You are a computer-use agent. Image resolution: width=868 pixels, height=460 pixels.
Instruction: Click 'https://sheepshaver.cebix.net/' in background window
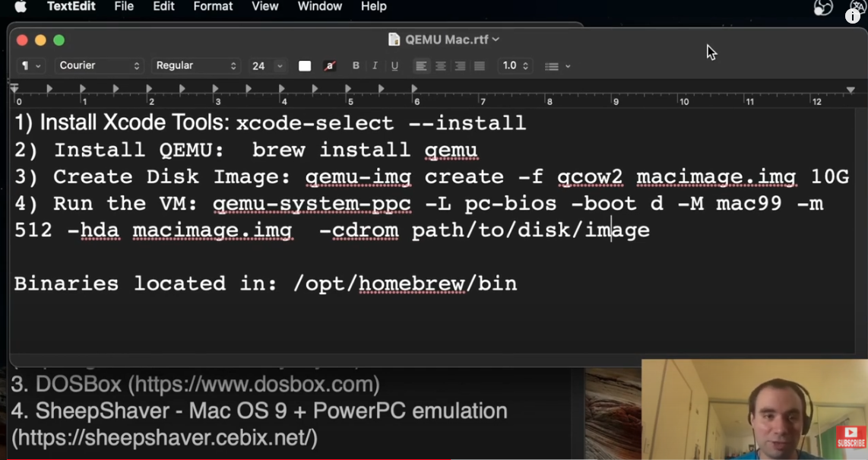point(164,438)
